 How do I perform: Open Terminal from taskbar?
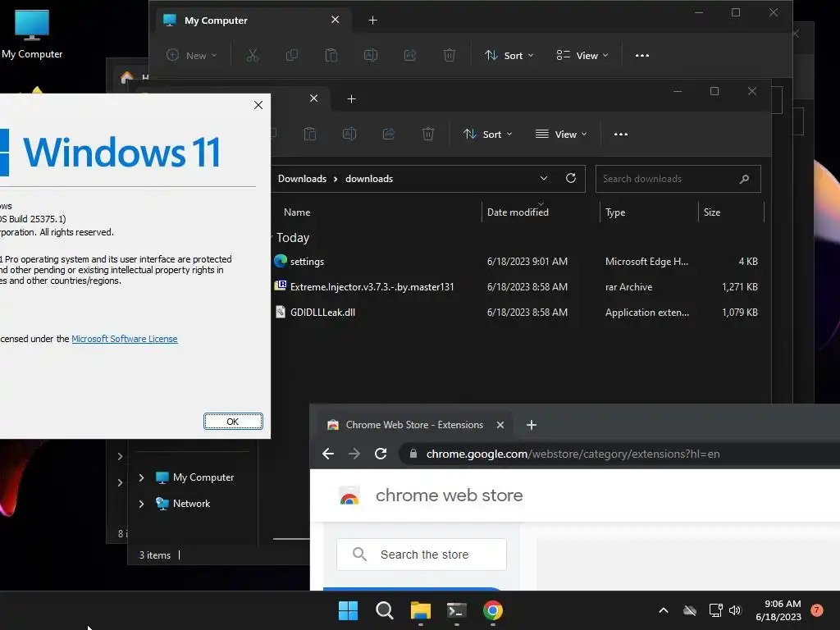[x=457, y=610]
